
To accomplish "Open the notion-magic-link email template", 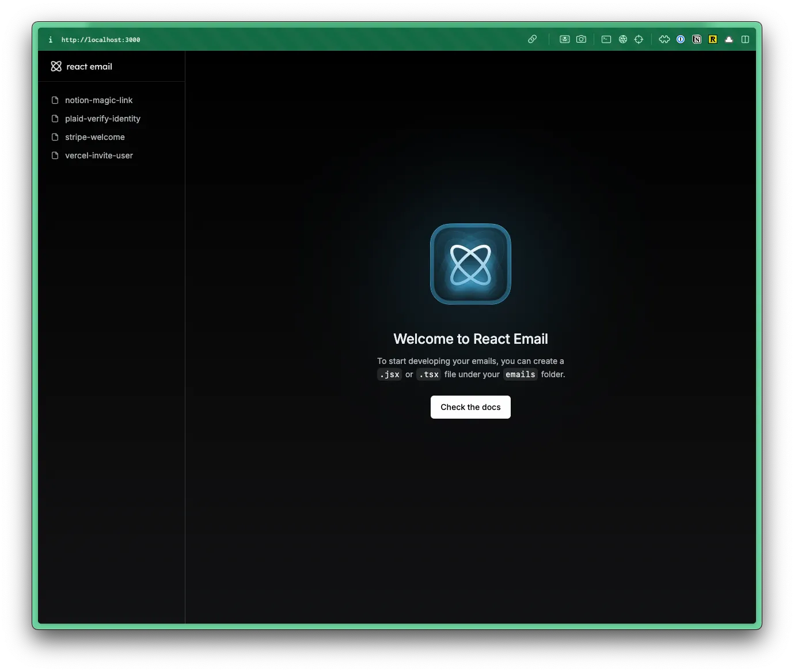I will [98, 100].
